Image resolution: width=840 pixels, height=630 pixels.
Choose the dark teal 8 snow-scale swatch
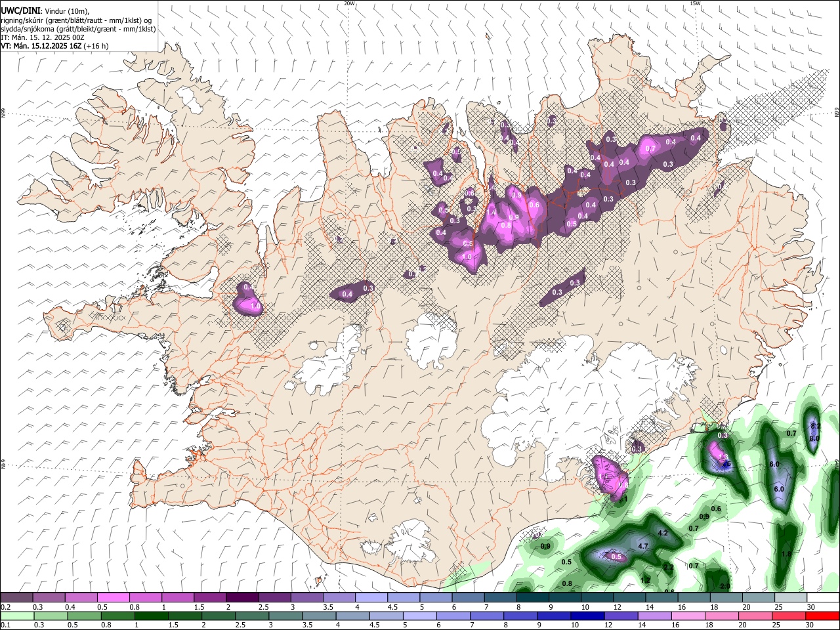(x=533, y=598)
